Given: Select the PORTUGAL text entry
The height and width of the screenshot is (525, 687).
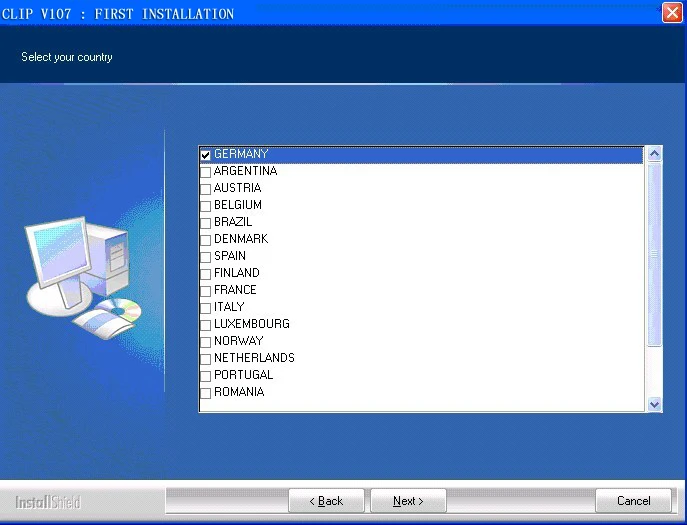Looking at the screenshot, I should [244, 375].
